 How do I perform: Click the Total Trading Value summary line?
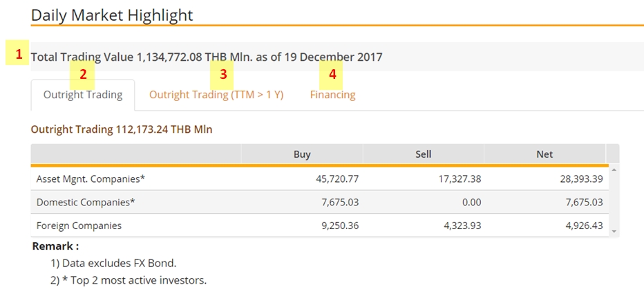click(x=206, y=57)
